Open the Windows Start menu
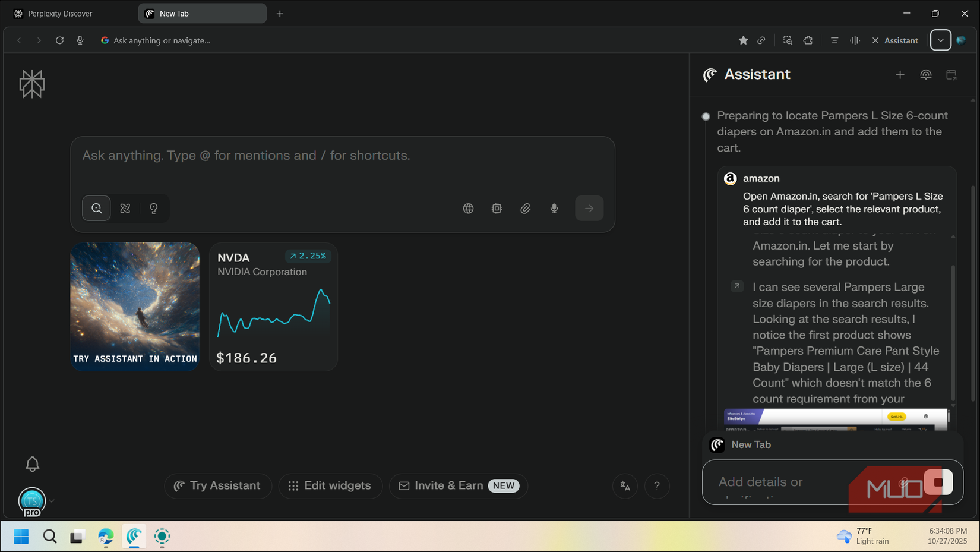The image size is (980, 552). point(21,537)
